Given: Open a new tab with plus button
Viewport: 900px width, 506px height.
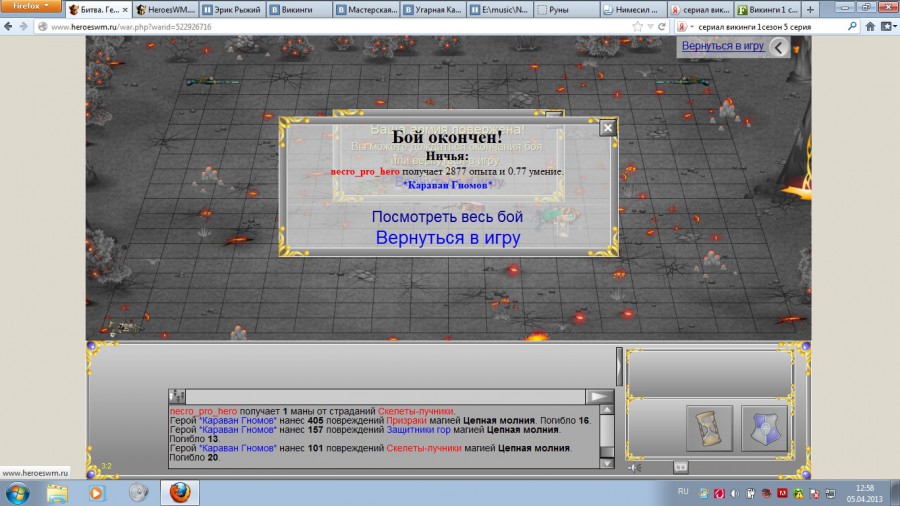Looking at the screenshot, I should point(810,10).
